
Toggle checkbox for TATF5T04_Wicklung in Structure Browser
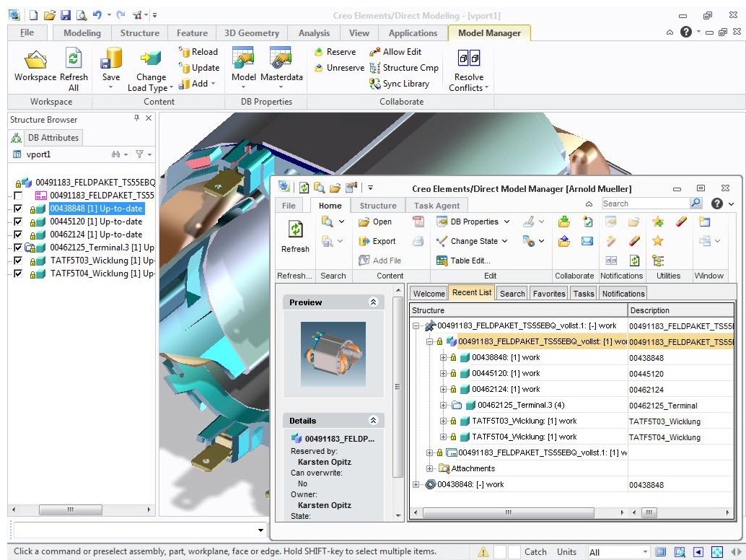(18, 274)
